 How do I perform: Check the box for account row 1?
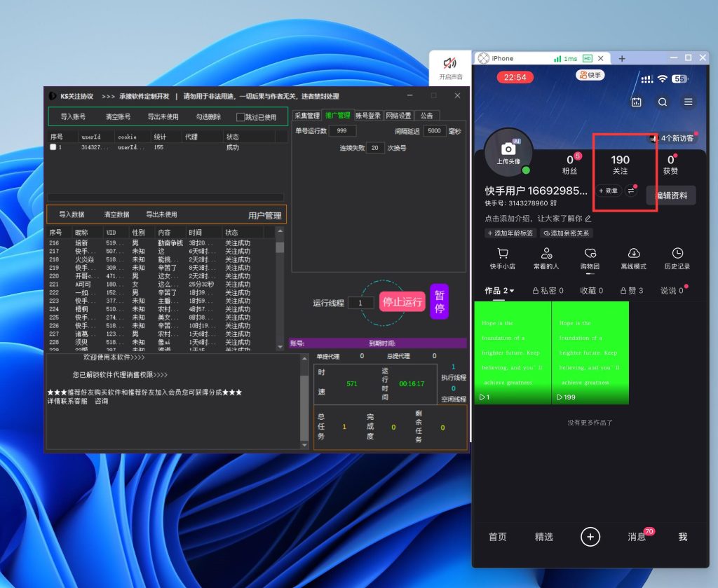coord(53,148)
